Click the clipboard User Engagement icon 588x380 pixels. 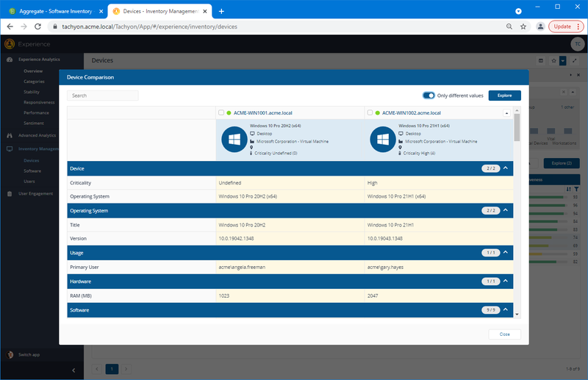point(10,193)
